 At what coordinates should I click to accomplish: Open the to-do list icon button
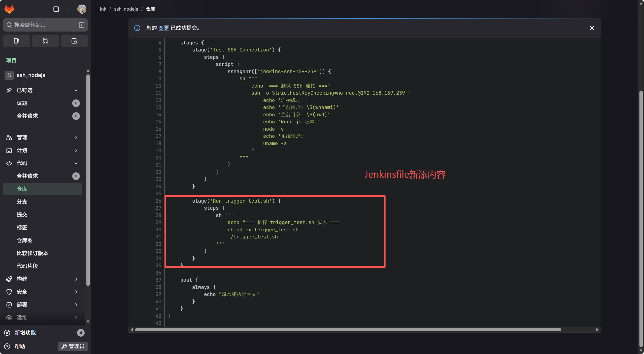click(74, 41)
